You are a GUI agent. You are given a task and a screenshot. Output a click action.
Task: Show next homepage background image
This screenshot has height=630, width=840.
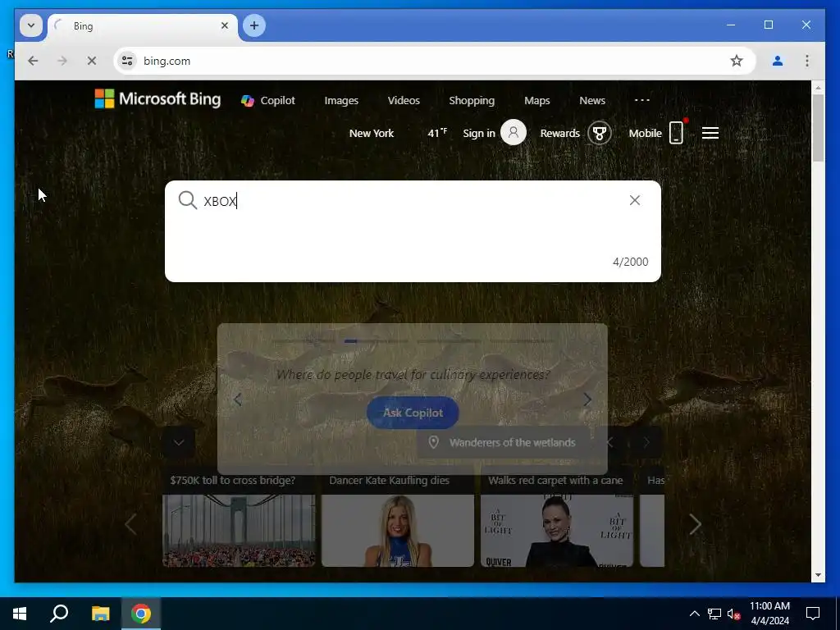point(646,442)
